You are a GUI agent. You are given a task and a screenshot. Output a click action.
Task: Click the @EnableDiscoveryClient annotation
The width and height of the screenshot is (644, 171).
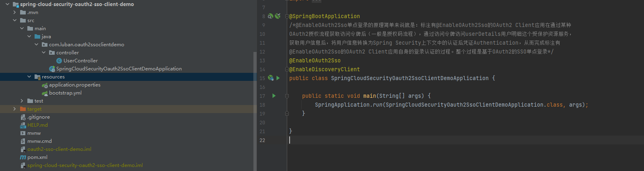click(x=325, y=69)
